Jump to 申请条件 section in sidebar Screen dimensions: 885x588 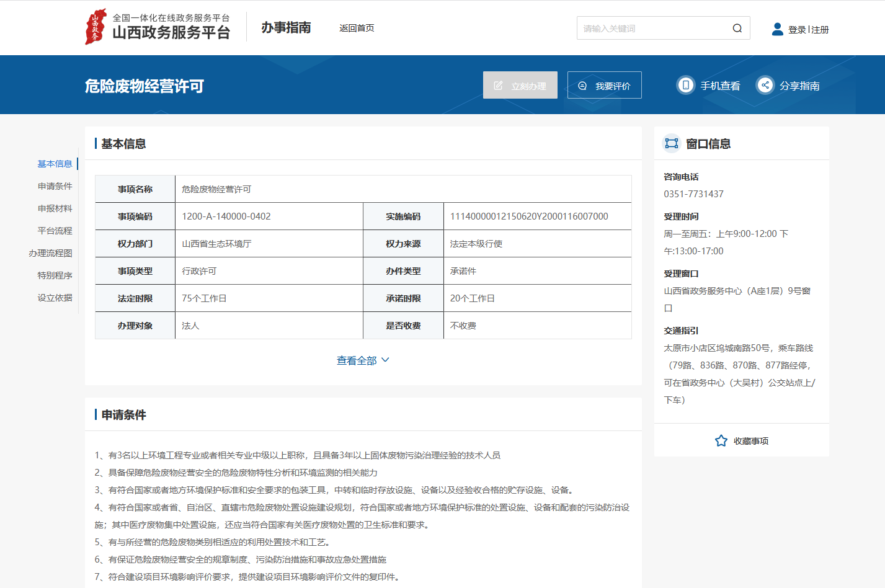coord(55,186)
